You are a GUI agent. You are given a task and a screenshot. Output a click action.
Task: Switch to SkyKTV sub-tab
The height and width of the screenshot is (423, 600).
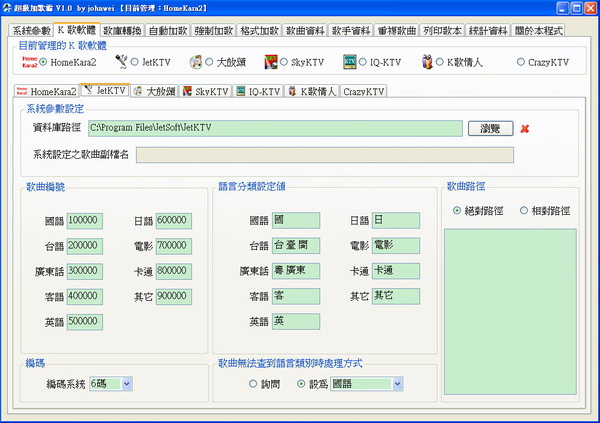(x=205, y=91)
